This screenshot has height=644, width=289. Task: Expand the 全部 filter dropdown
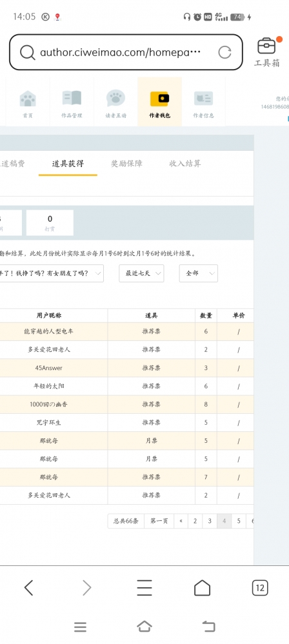(x=198, y=273)
